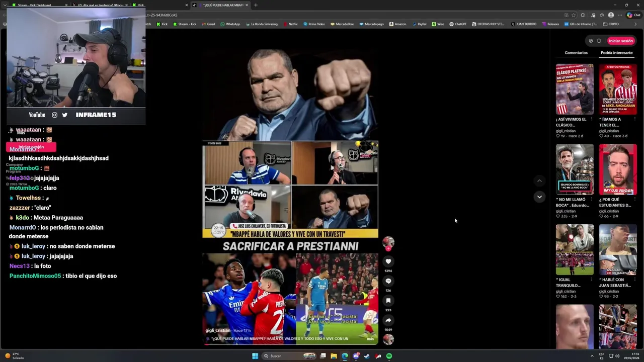The image size is (644, 362).
Task: Open the spinning sound disc avatar
Action: (388, 339)
